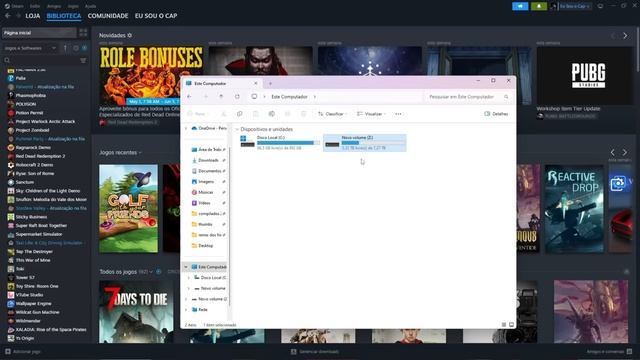Open the Golf With Your Friends cover
640x360 pixels.
(x=128, y=209)
